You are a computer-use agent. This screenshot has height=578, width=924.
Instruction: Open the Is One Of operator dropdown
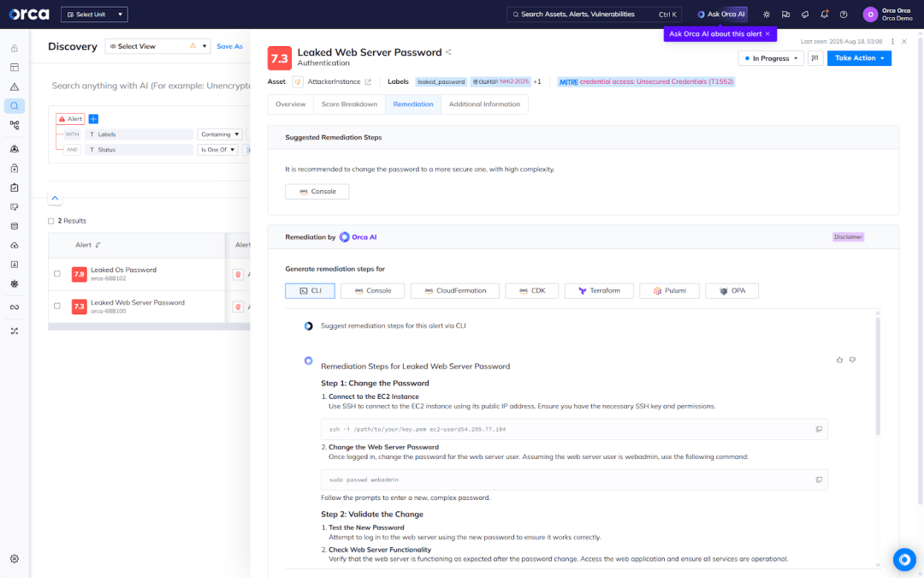pos(217,150)
